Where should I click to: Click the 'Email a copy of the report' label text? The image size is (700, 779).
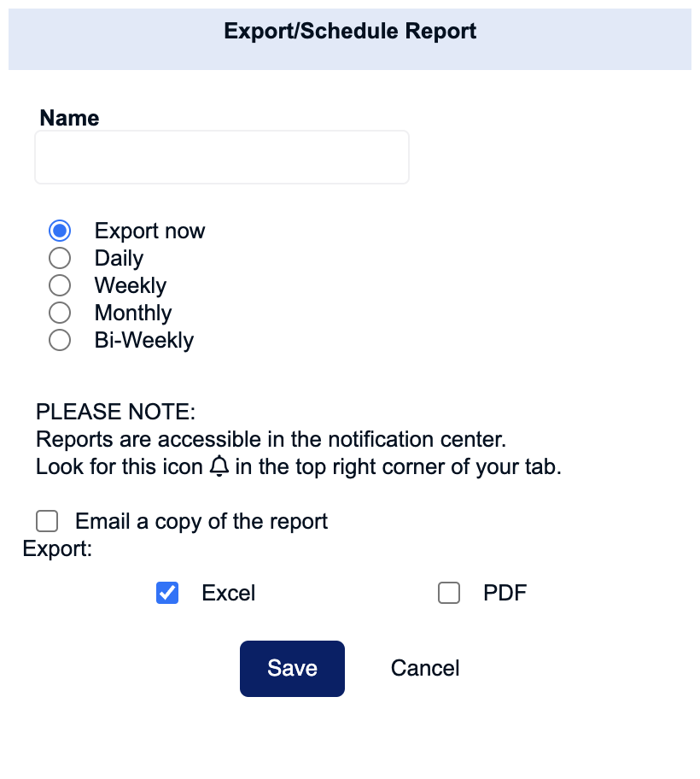click(x=201, y=522)
